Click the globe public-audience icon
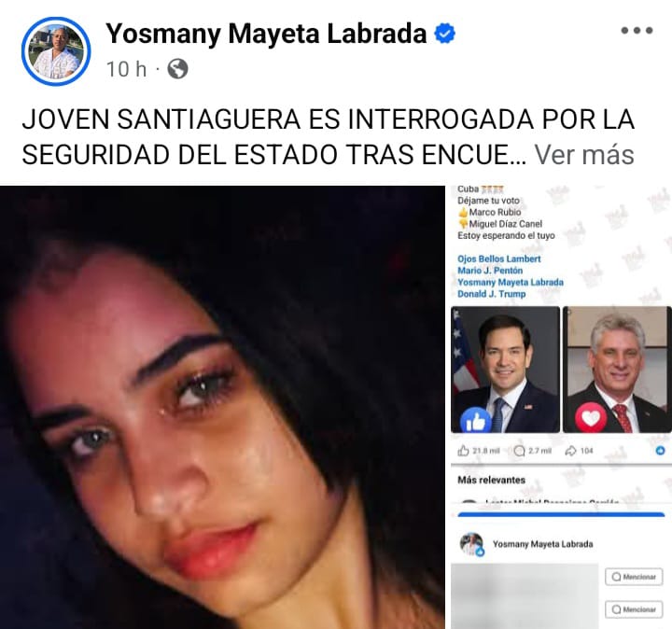Image resolution: width=672 pixels, height=629 pixels. point(177,69)
